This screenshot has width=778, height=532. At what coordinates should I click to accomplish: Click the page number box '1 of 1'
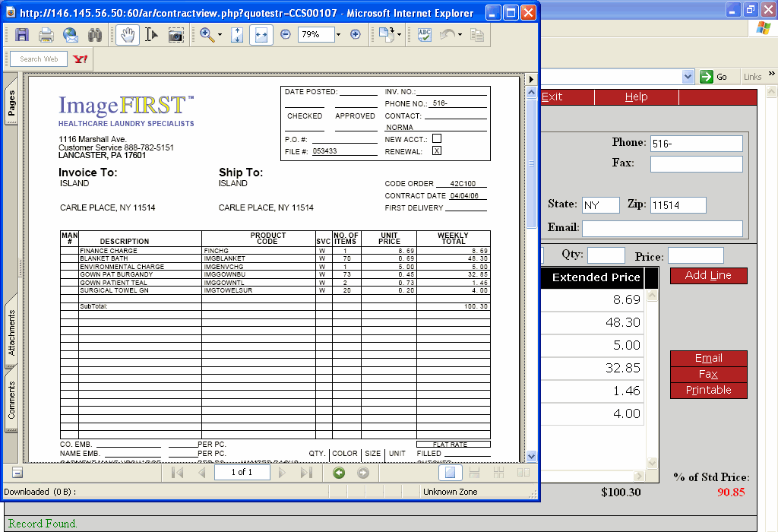click(x=242, y=473)
